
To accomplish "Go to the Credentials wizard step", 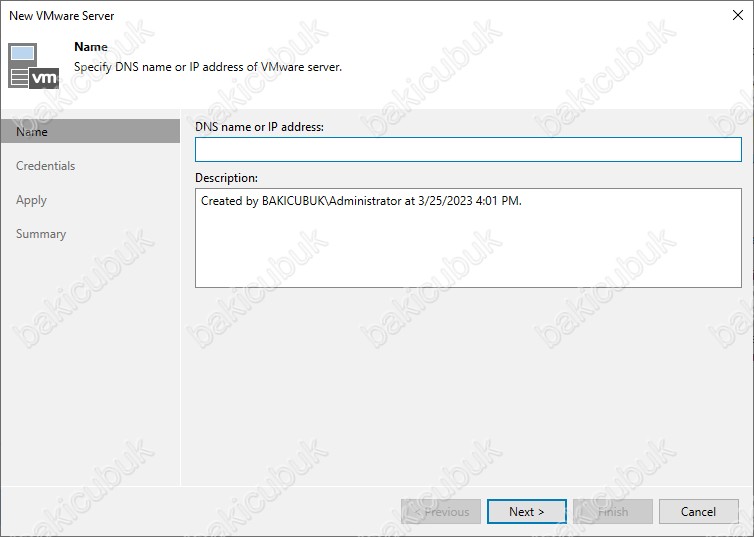I will (46, 166).
